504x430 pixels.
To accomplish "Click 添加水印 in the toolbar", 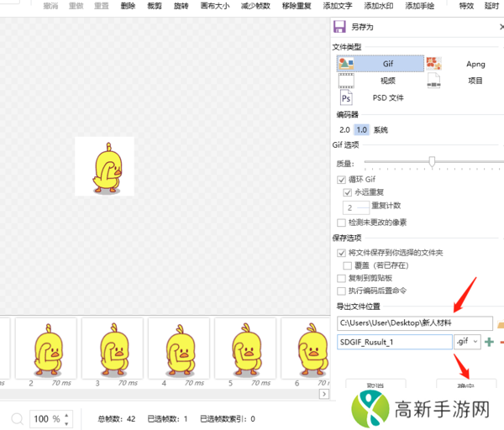I will pos(379,6).
